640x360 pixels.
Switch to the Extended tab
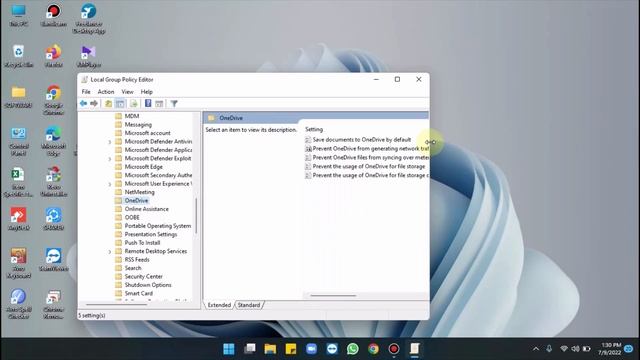tap(219, 305)
